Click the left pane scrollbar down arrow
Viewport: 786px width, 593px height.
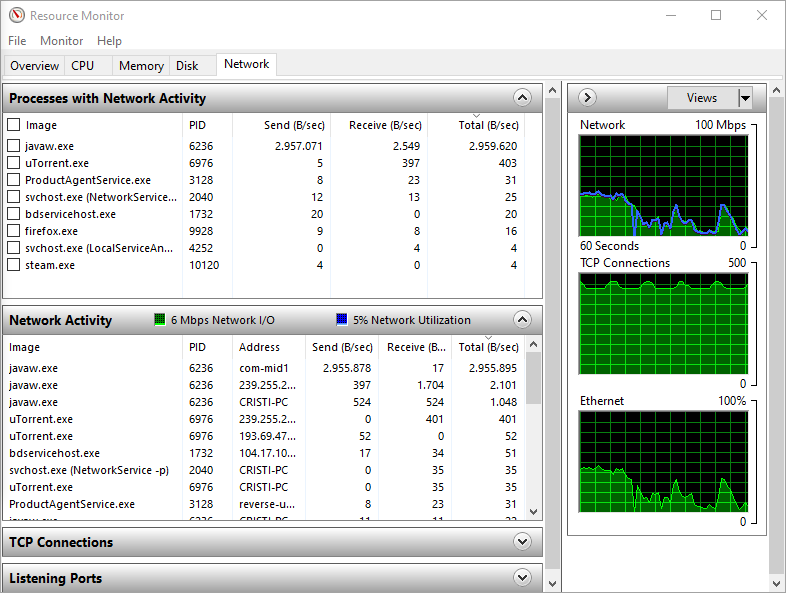click(x=552, y=583)
